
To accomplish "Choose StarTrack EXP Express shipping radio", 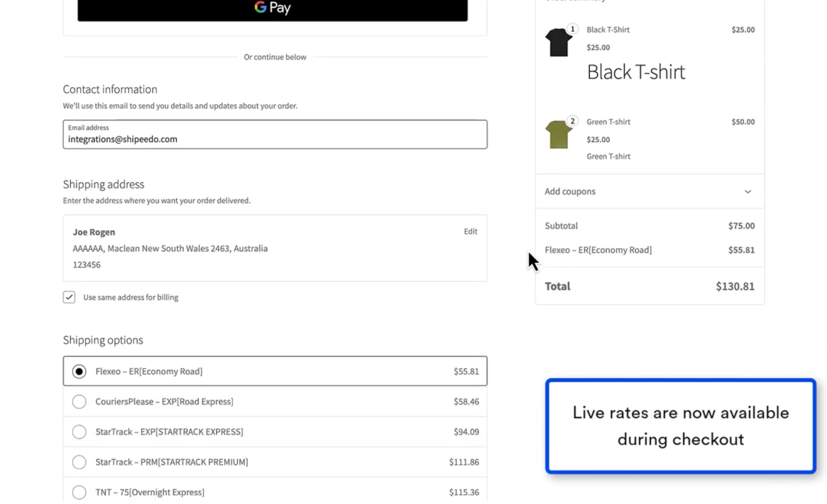I will [79, 432].
